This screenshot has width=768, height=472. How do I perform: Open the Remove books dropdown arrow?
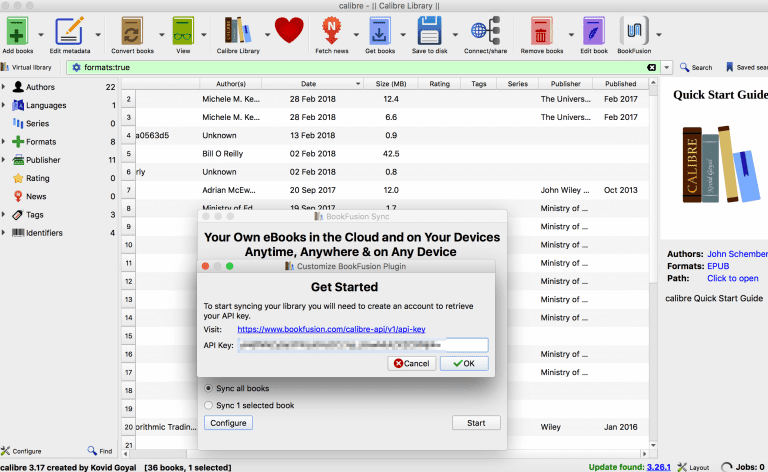click(571, 34)
